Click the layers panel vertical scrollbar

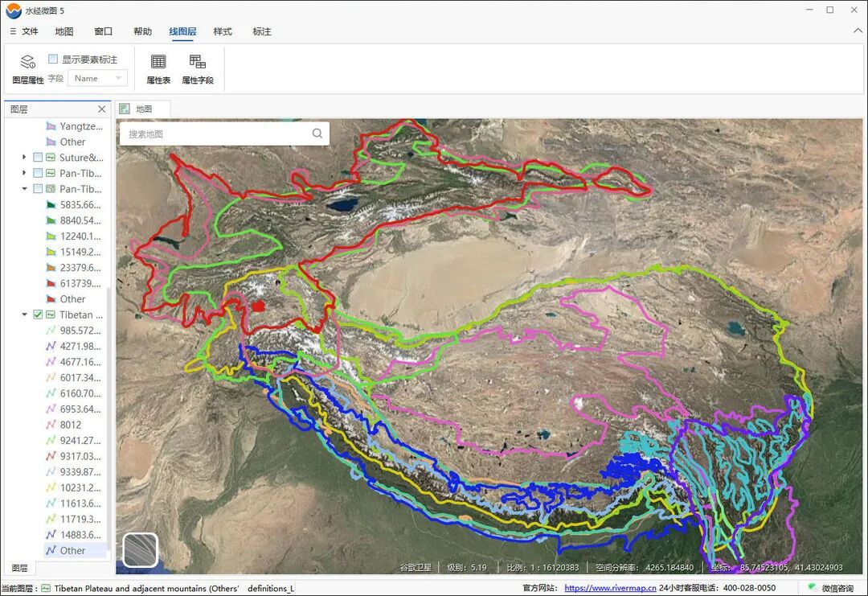(x=108, y=421)
